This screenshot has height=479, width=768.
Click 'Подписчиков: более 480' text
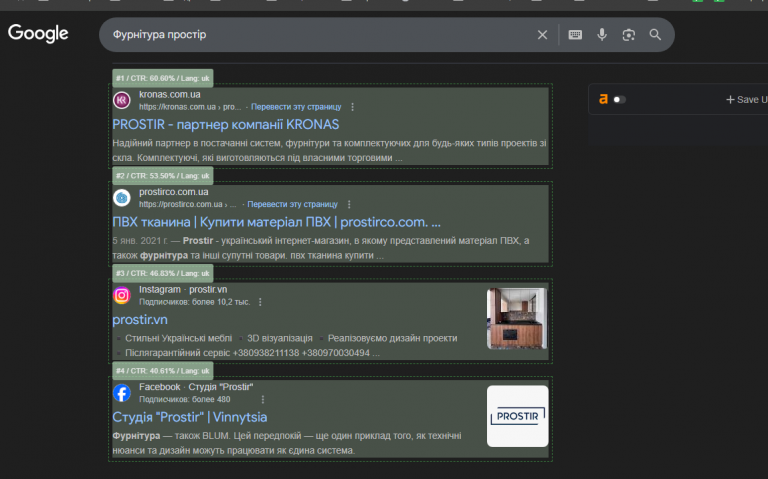coord(184,399)
